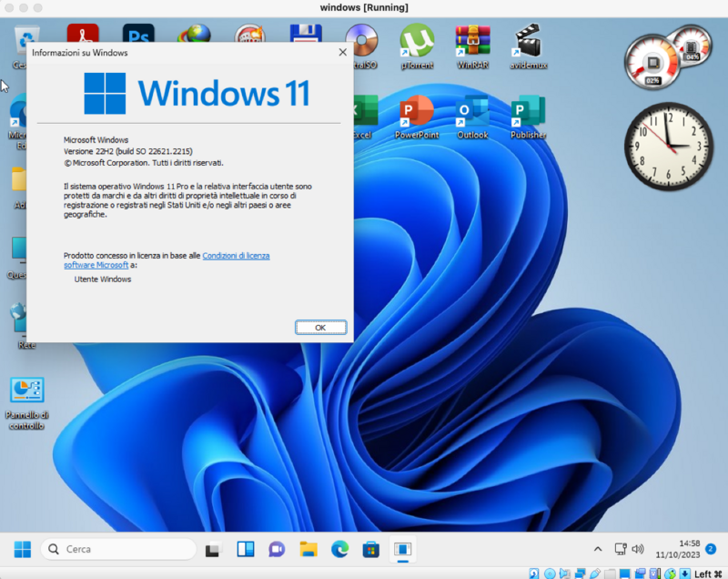Screen dimensions: 728x579
Task: Open the uTorrent desktop shortcut
Action: [x=417, y=46]
